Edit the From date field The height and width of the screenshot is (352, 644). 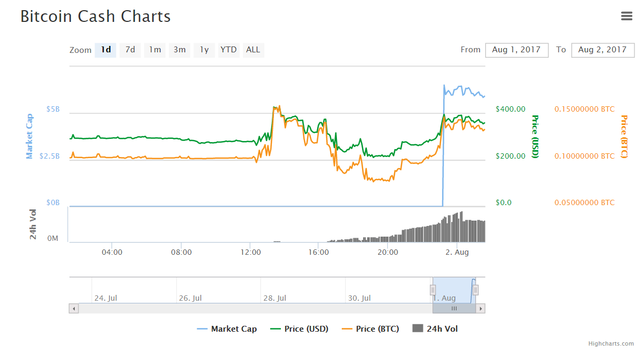516,50
